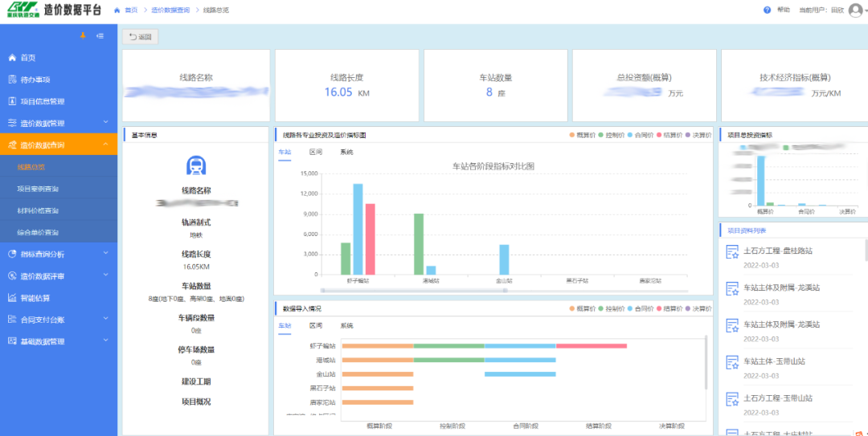868x436 pixels.
Task: Click the 数据导入情况 chart vertical scrollbar
Action: click(706, 362)
